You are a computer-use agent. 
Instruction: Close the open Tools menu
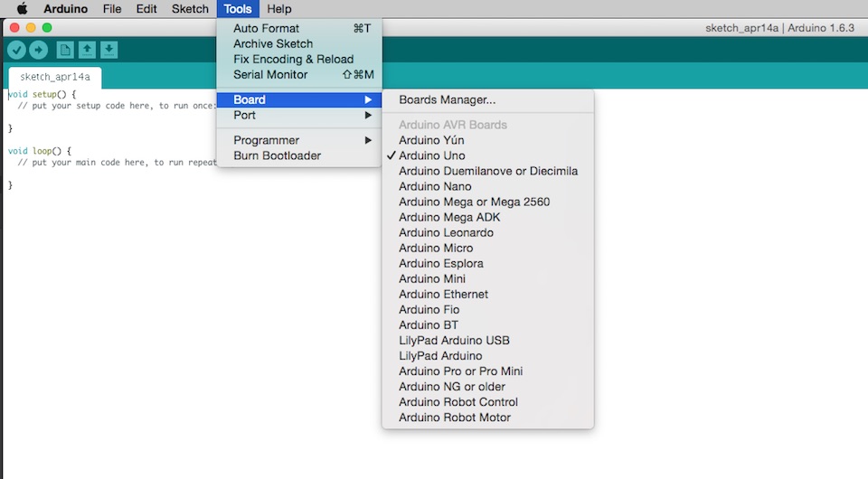coord(238,9)
